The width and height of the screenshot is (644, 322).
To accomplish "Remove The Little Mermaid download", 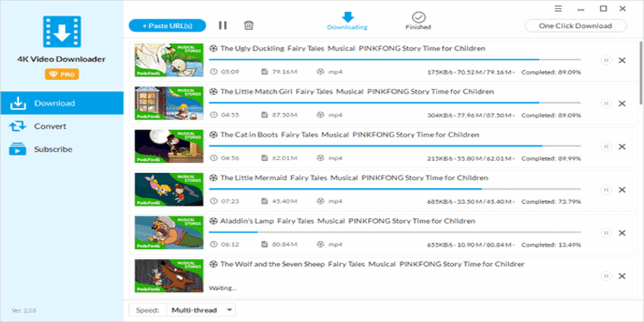I will point(623,190).
